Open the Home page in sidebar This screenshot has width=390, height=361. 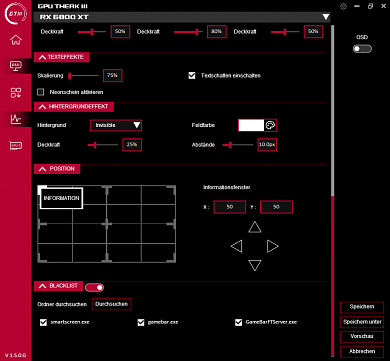pyautogui.click(x=16, y=40)
